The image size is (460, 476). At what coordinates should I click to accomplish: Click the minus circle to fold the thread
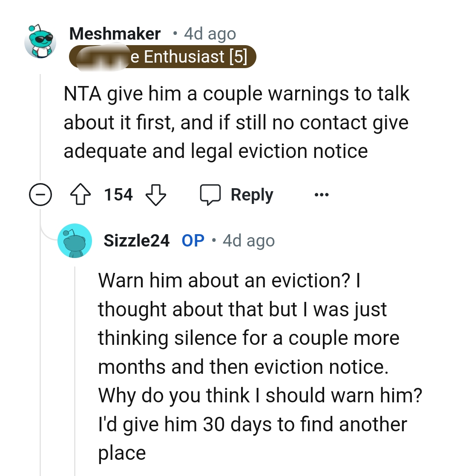(40, 195)
